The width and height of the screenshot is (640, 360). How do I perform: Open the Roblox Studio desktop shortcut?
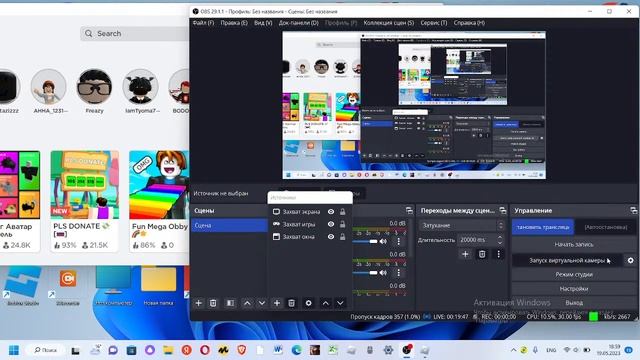(23, 286)
